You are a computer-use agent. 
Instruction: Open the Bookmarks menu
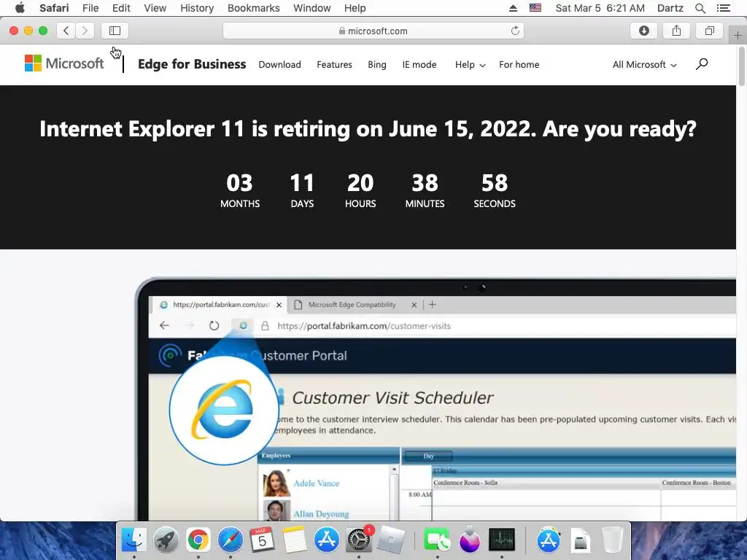(x=253, y=8)
